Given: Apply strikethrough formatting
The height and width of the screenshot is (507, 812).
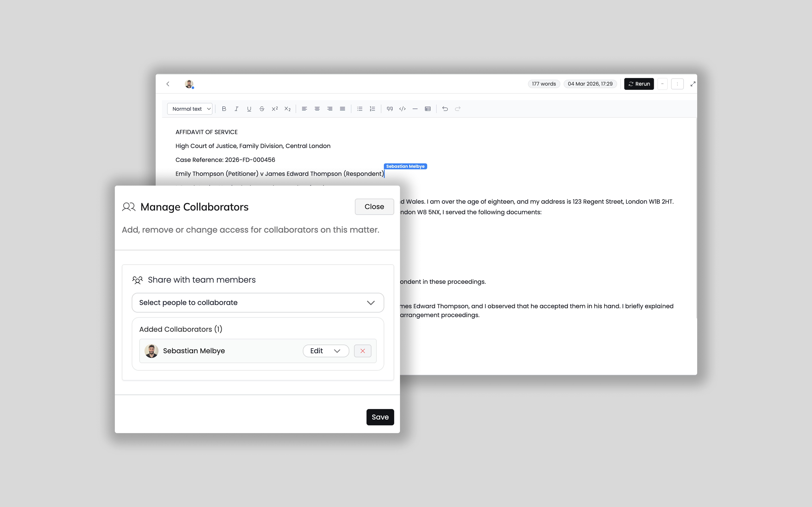Looking at the screenshot, I should point(262,109).
